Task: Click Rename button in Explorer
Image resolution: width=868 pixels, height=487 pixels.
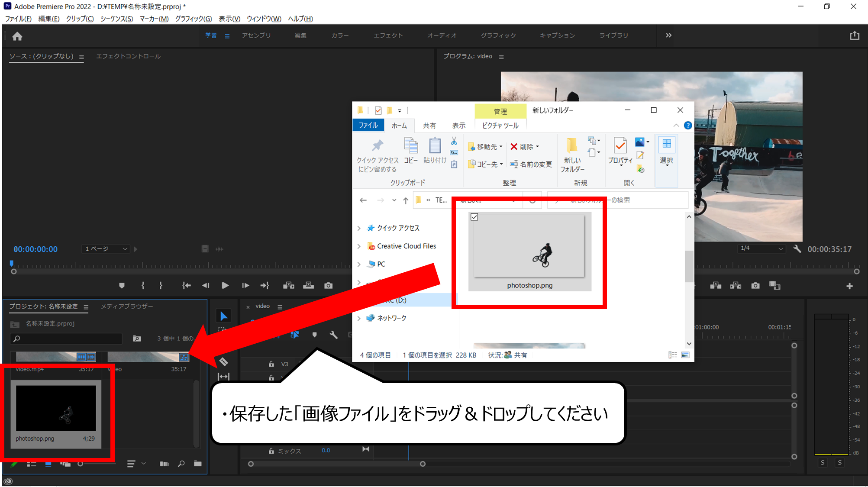Action: pyautogui.click(x=531, y=164)
